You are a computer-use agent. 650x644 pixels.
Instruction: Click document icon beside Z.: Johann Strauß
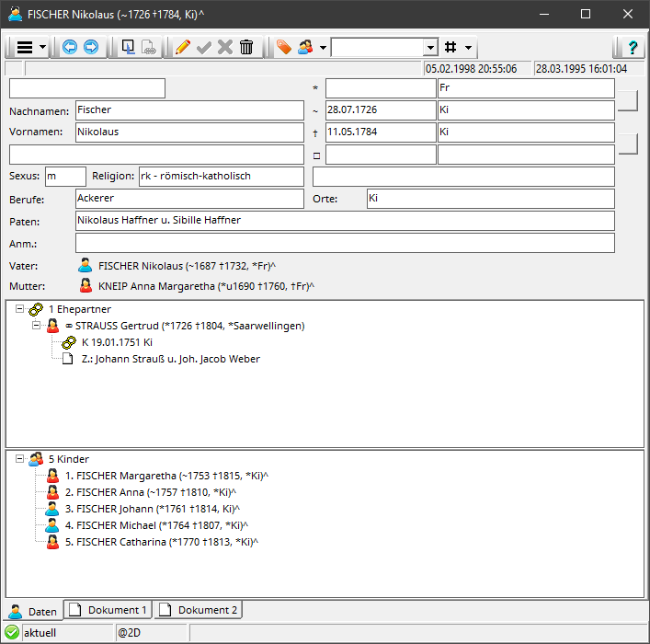[x=67, y=359]
